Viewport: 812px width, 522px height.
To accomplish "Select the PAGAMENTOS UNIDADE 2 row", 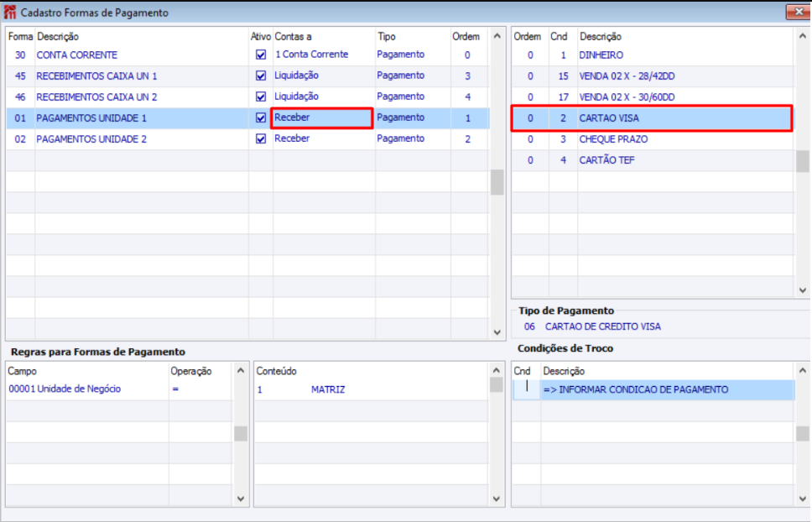I will (247, 138).
